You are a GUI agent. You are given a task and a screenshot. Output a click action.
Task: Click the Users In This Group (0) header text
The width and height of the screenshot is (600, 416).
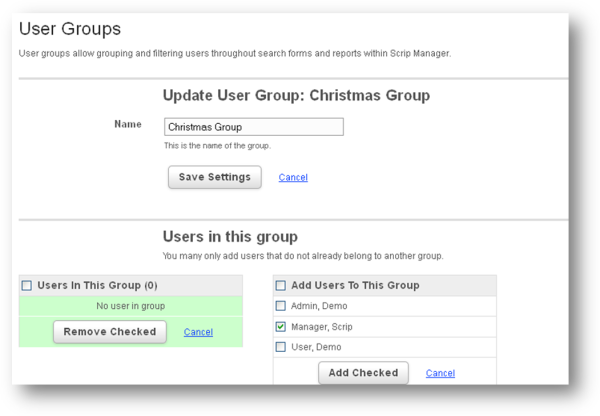click(x=98, y=285)
